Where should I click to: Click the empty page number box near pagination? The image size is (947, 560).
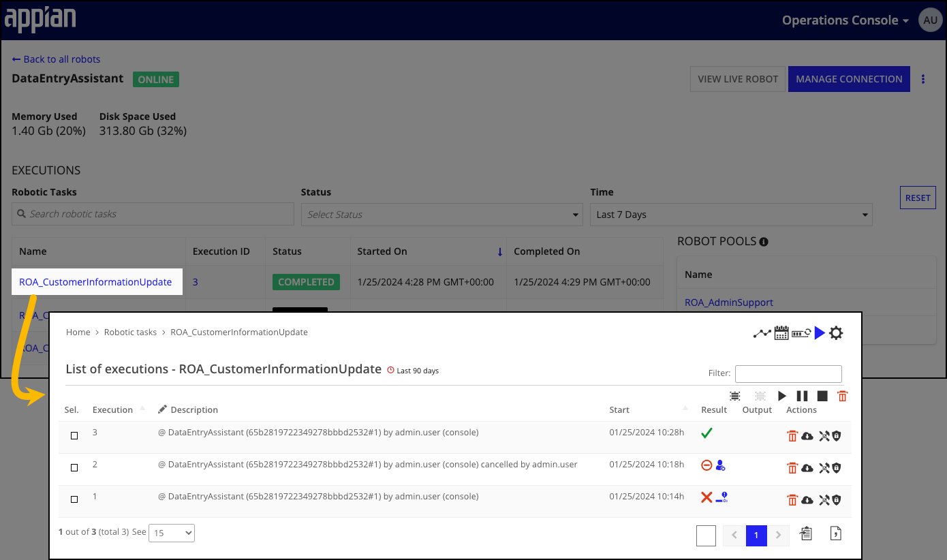click(707, 535)
